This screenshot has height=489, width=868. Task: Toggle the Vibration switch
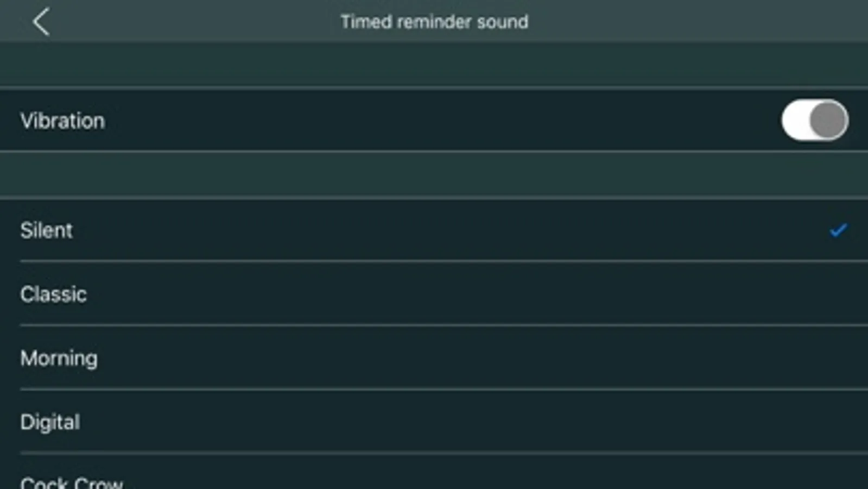(814, 120)
